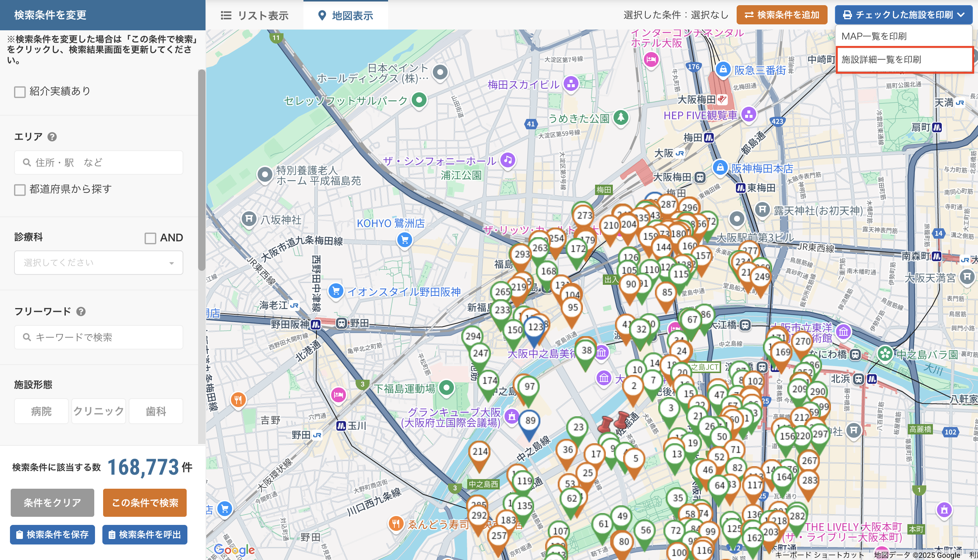Click 日本ペイントホールディングス pin icon
Screen dimensions: 978x560
[440, 72]
